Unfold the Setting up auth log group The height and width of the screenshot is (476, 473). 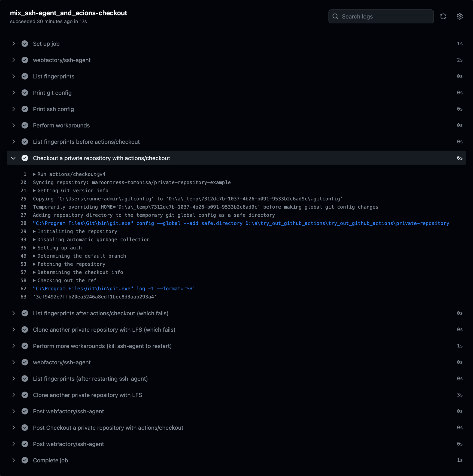[34, 248]
